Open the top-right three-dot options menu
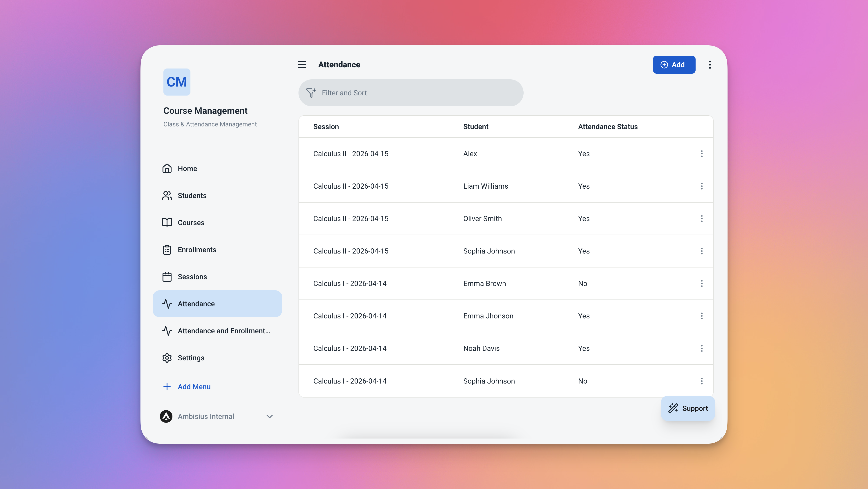The width and height of the screenshot is (868, 489). [x=710, y=65]
